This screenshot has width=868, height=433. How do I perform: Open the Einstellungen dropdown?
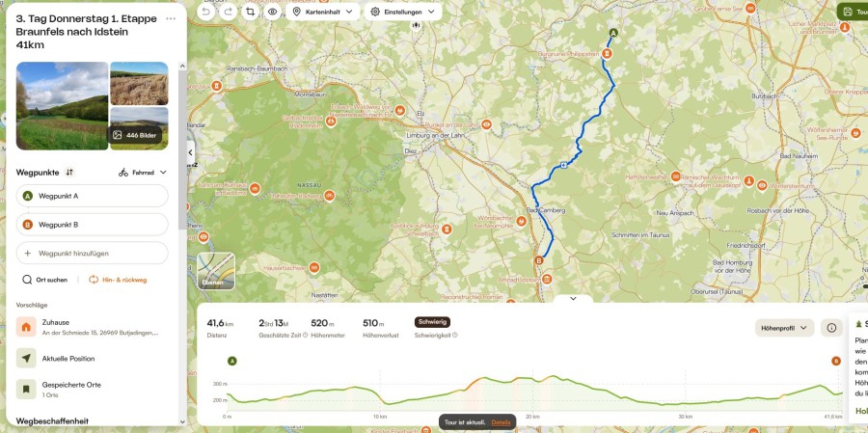403,12
